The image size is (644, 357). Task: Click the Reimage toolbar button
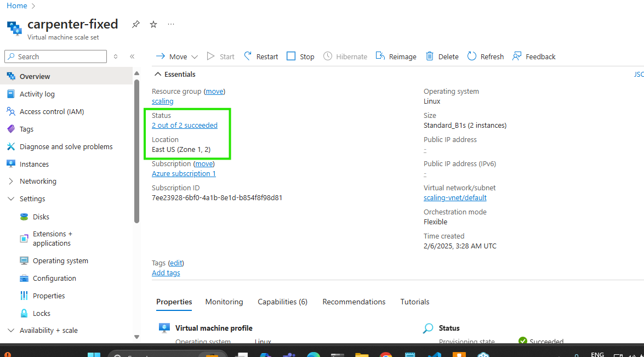click(396, 56)
